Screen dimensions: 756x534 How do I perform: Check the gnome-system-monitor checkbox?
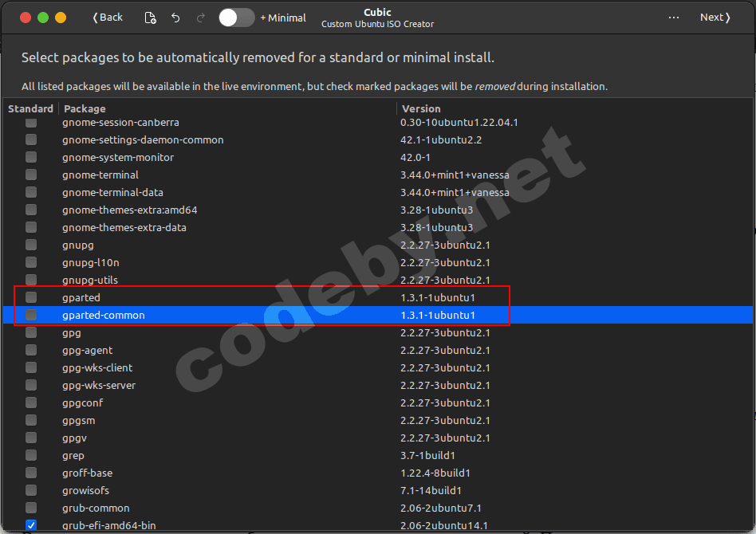tap(31, 157)
